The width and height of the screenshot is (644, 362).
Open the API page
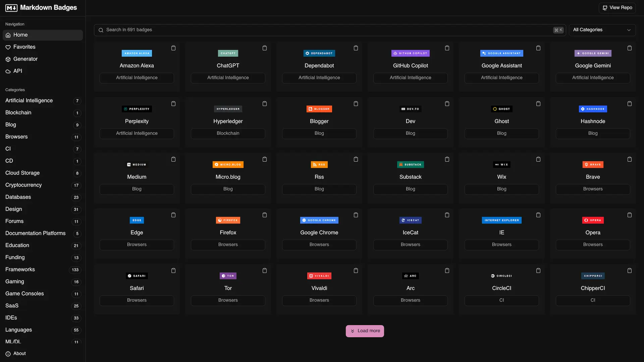[x=43, y=71]
